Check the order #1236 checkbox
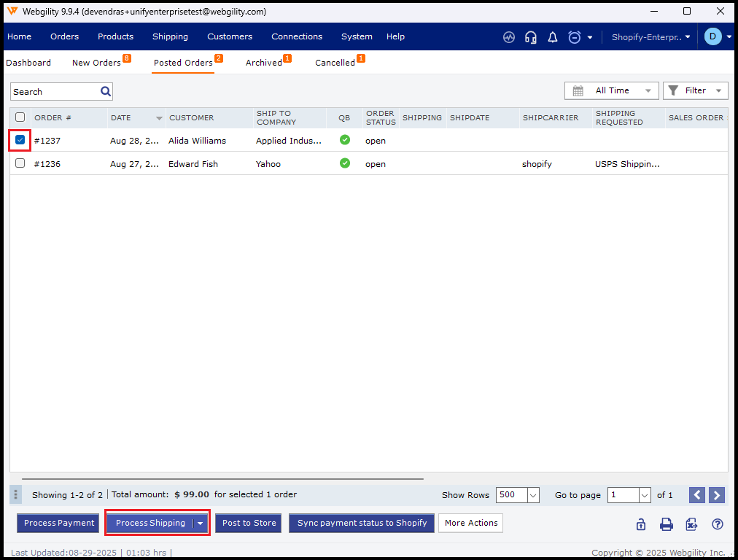This screenshot has width=738, height=560. coord(20,163)
